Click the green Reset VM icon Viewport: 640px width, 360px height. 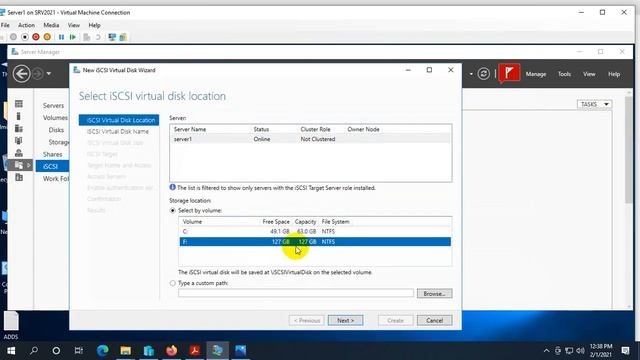[x=73, y=37]
